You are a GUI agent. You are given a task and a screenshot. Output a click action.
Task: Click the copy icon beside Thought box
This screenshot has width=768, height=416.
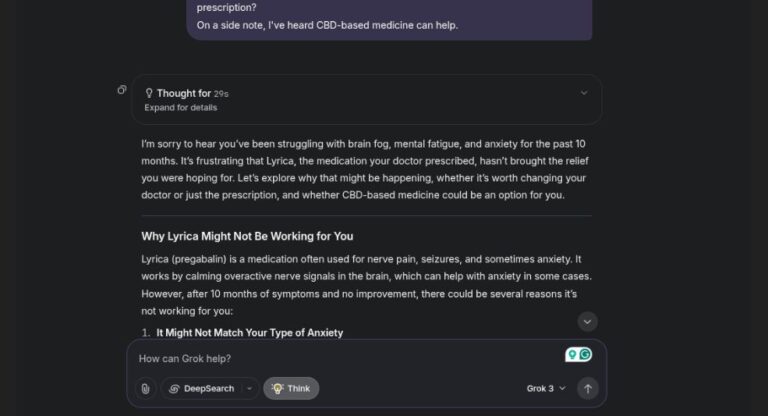pos(121,90)
